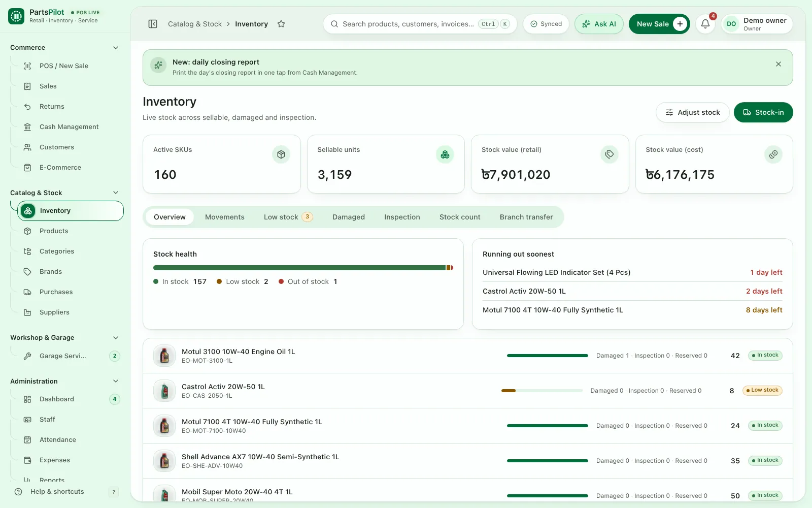This screenshot has width=812, height=508.
Task: Click the Catalog & Stock breadcrumb
Action: pyautogui.click(x=195, y=24)
